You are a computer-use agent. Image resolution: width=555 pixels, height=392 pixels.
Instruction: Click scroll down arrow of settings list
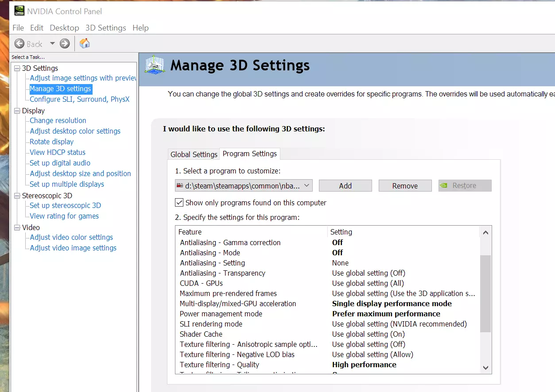coord(485,368)
